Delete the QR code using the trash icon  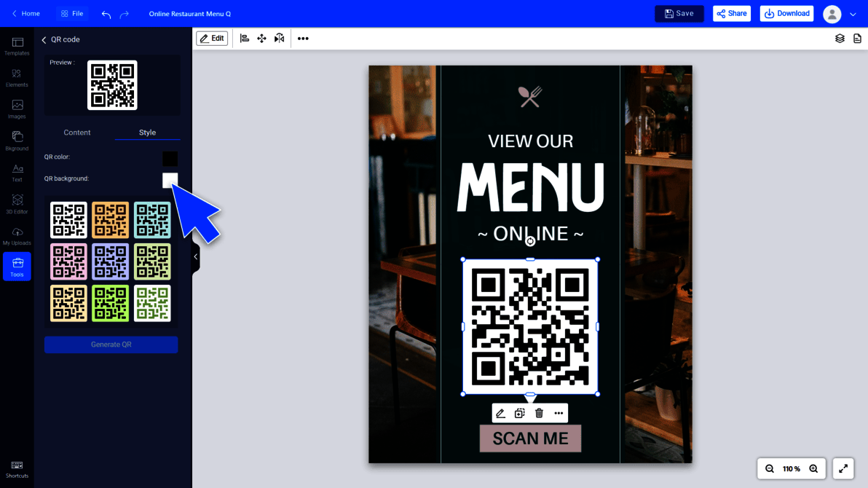539,412
